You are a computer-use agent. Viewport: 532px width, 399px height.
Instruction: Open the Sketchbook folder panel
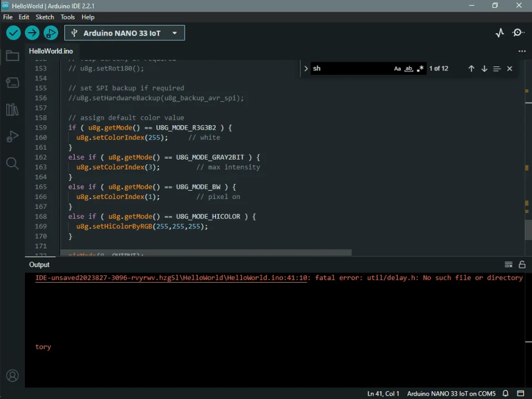13,55
